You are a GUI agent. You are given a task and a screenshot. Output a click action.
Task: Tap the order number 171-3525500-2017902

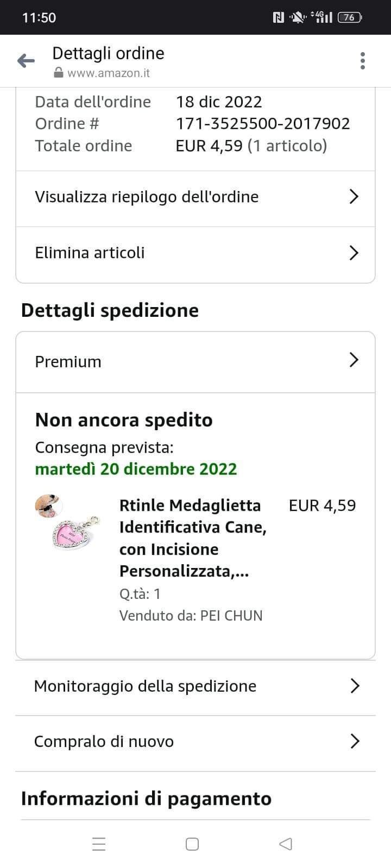263,124
